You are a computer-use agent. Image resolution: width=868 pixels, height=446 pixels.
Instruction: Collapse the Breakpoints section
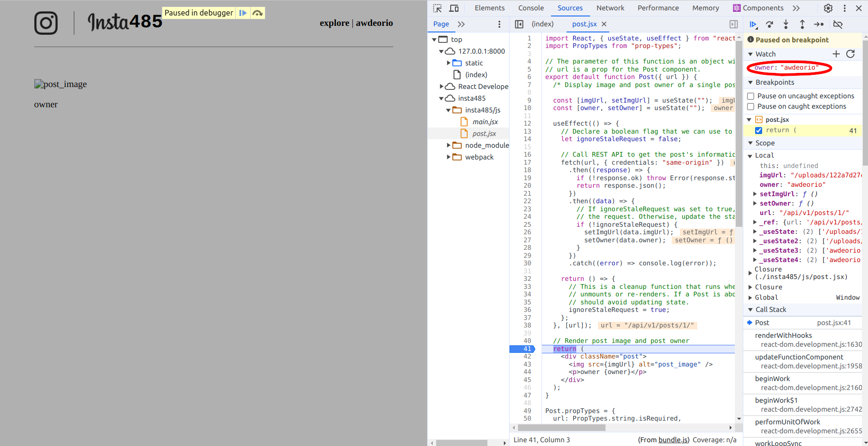pyautogui.click(x=750, y=82)
